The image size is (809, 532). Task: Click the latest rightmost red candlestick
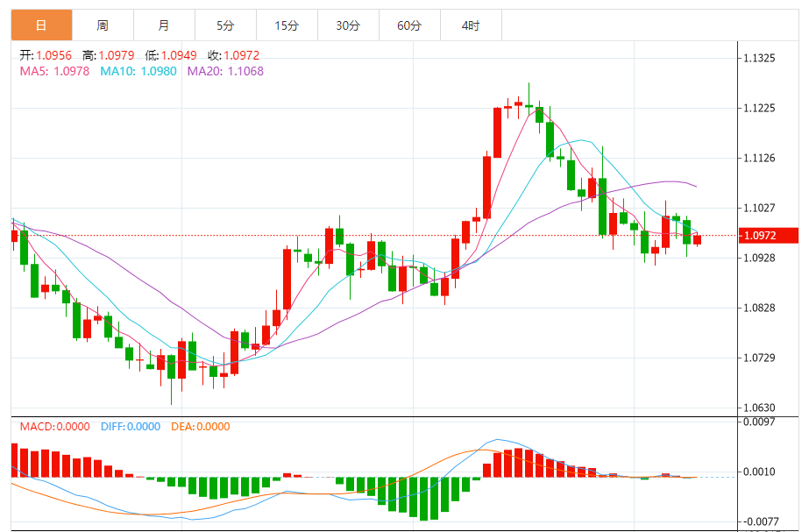click(697, 239)
